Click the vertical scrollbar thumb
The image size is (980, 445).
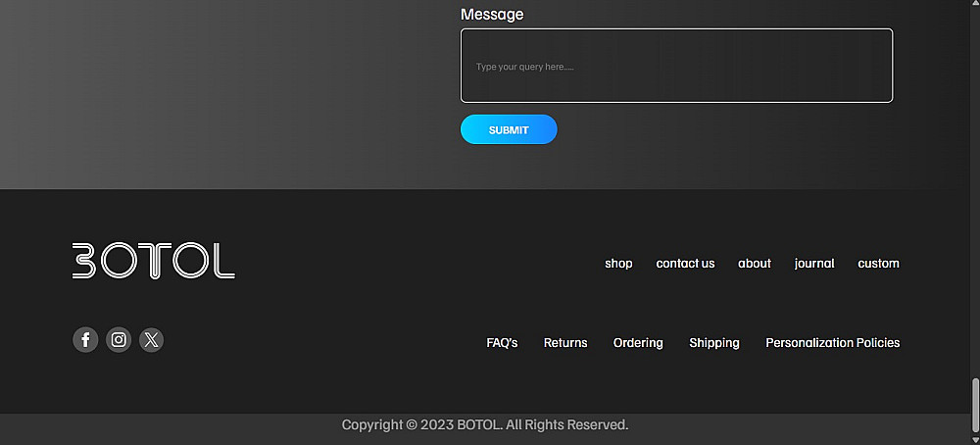click(975, 405)
